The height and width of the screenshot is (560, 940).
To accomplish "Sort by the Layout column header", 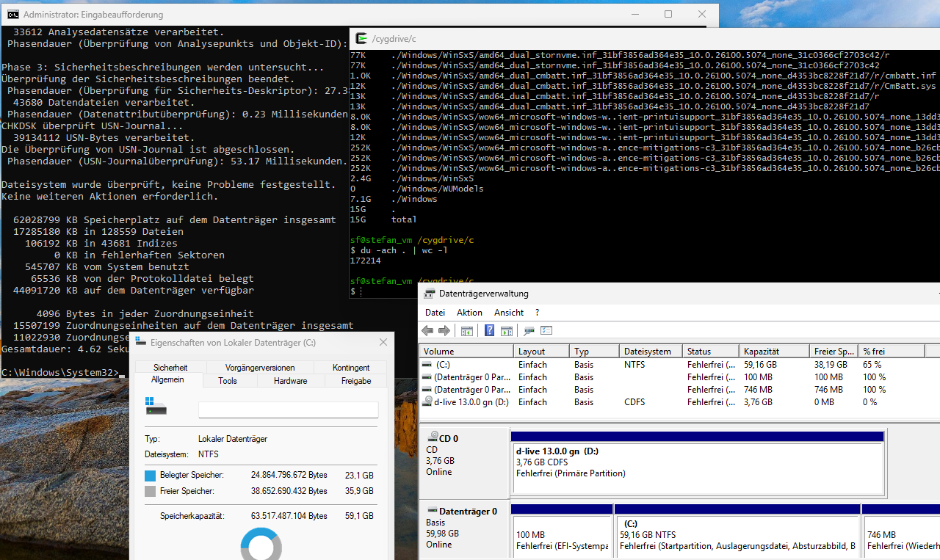I will pyautogui.click(x=540, y=351).
